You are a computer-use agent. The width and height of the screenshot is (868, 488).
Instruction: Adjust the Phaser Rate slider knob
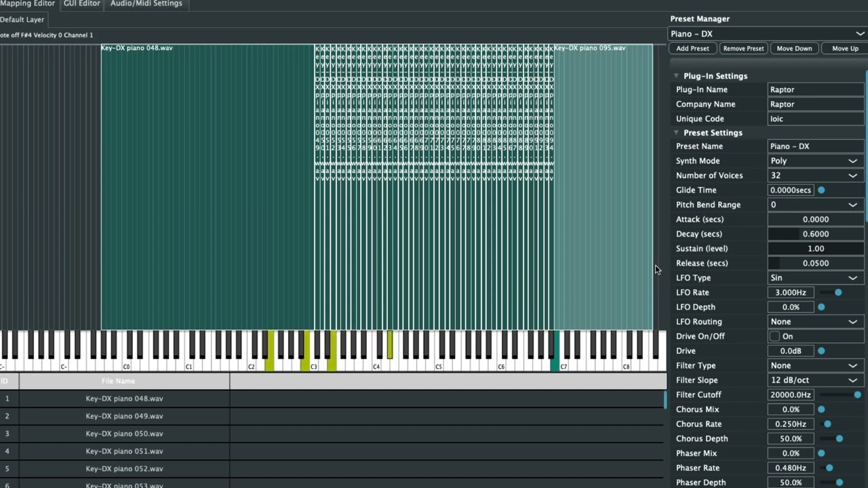829,468
